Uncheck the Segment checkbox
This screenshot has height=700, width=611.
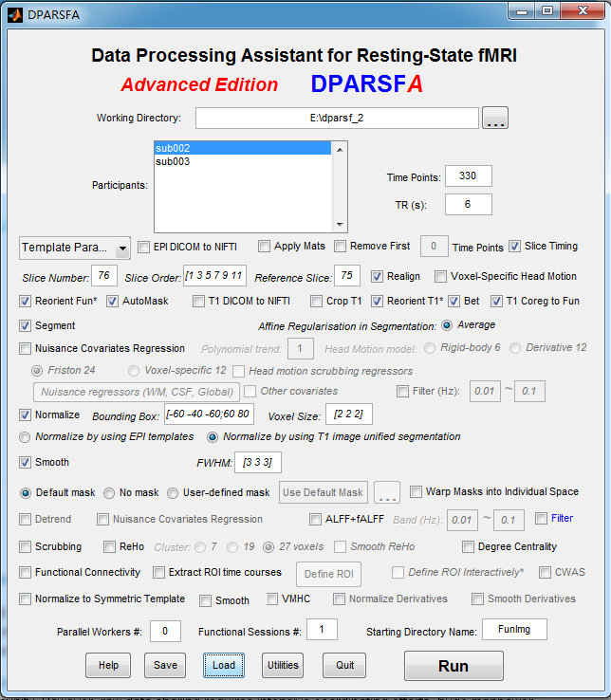point(25,325)
